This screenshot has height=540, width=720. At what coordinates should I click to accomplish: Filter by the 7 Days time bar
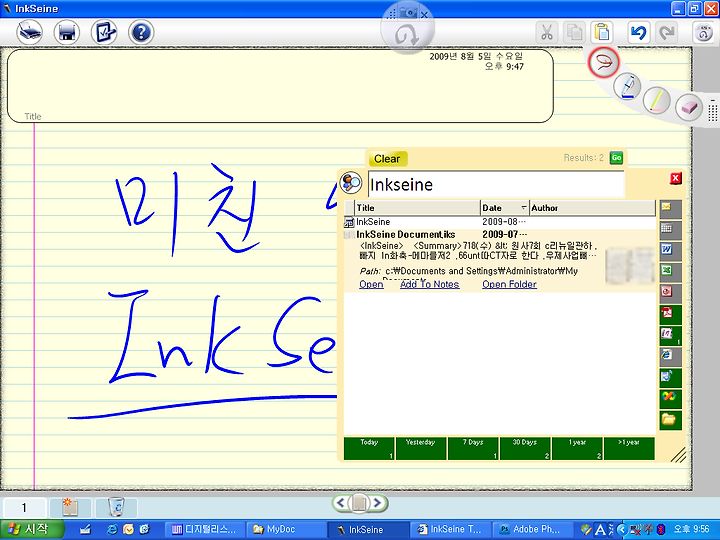[473, 448]
